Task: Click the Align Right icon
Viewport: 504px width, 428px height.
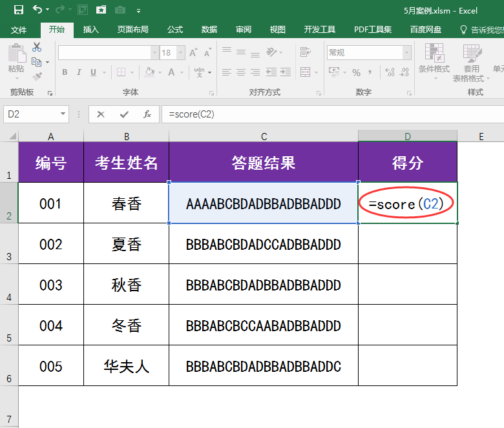Action: [x=255, y=72]
